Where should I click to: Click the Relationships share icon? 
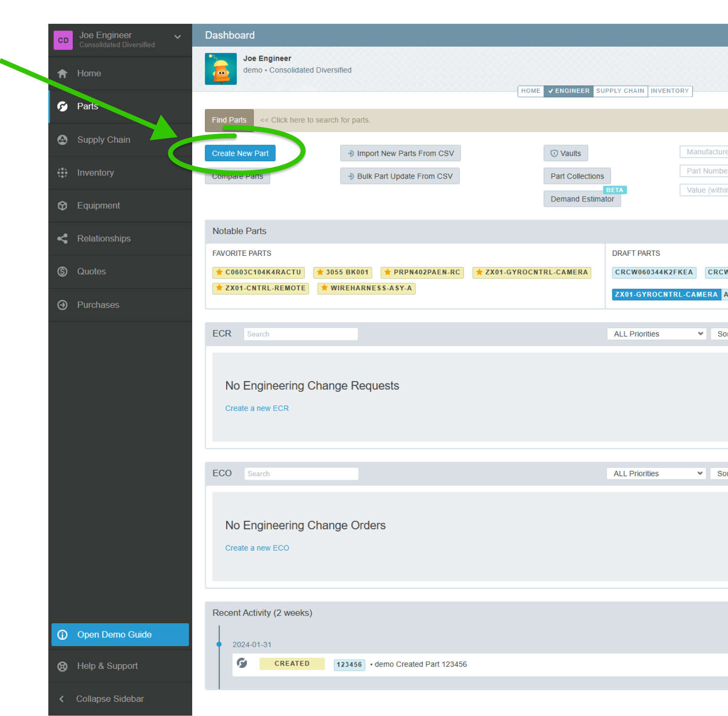63,238
